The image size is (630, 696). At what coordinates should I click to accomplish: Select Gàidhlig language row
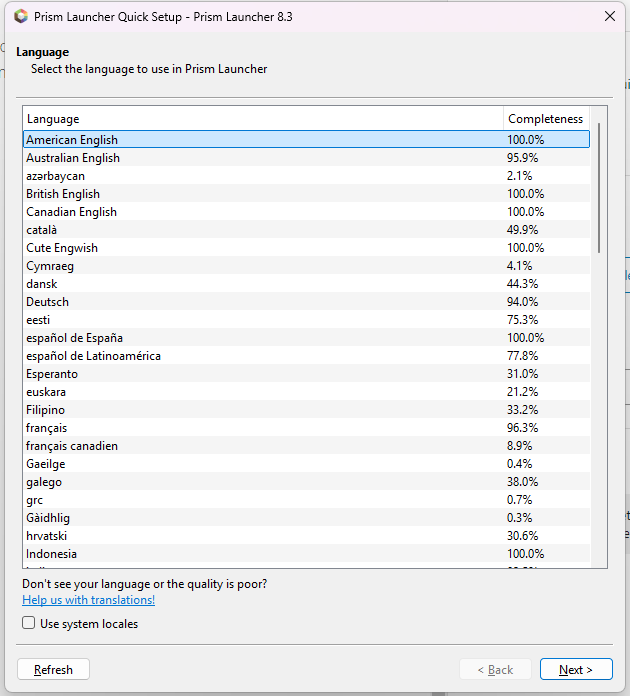(306, 518)
